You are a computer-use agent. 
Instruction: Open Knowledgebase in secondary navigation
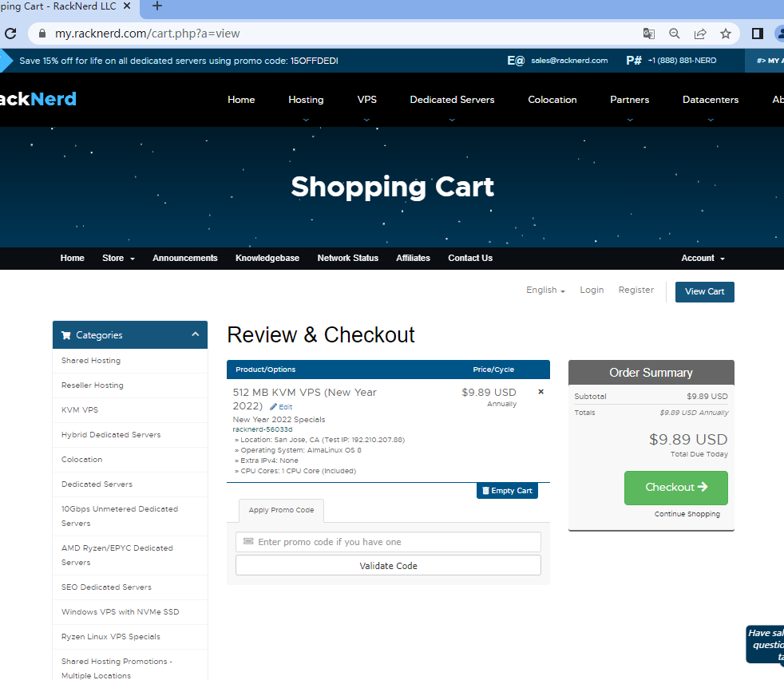point(267,258)
